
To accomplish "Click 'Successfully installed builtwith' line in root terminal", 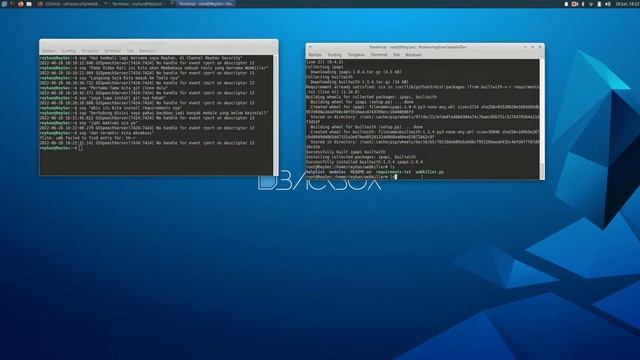I will (364, 162).
